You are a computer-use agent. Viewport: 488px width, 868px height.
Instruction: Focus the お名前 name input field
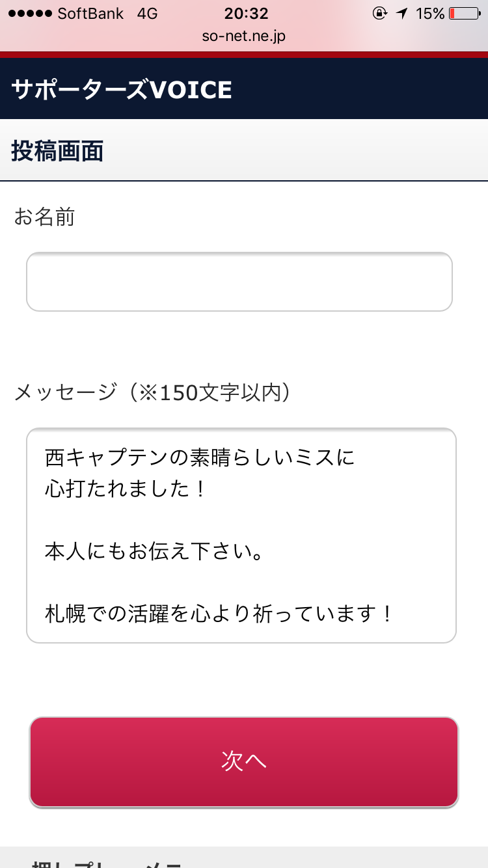pyautogui.click(x=239, y=281)
